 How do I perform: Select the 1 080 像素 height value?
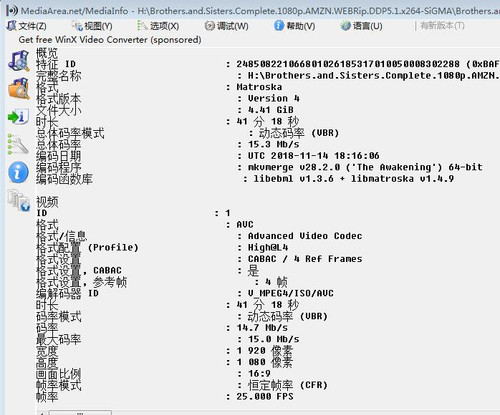coord(265,362)
